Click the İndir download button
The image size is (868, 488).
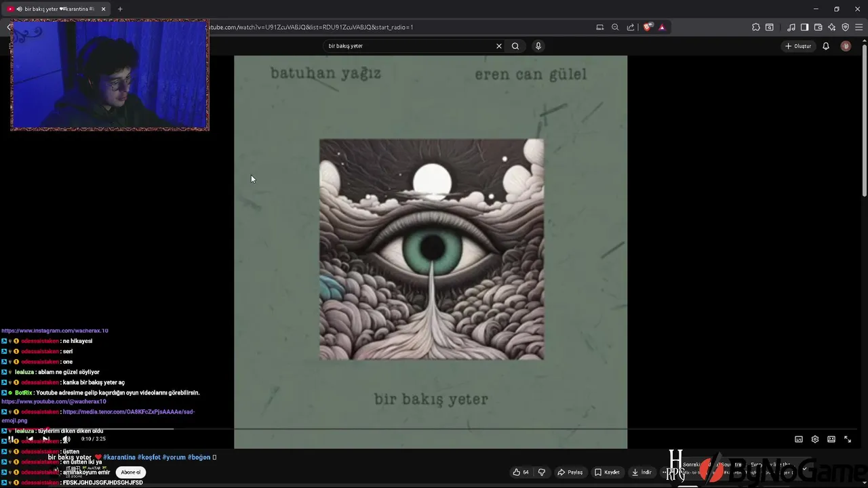[x=642, y=472]
